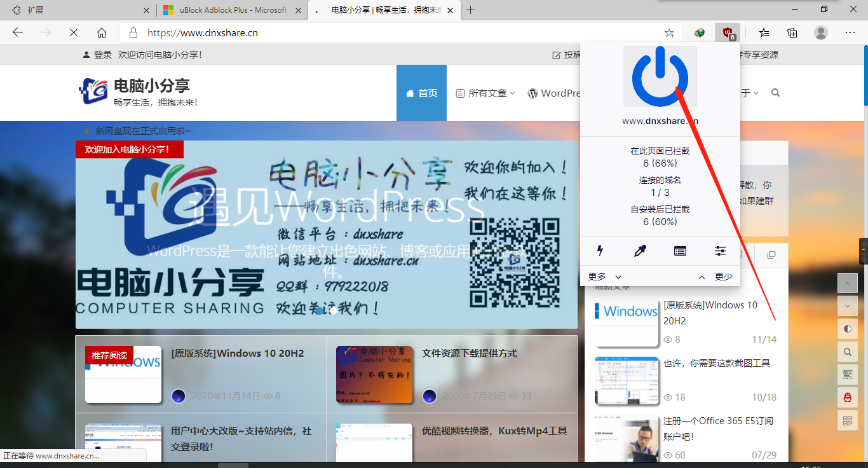Screen dimensions: 868x468
Task: Go back to previous page
Action: pos(18,32)
